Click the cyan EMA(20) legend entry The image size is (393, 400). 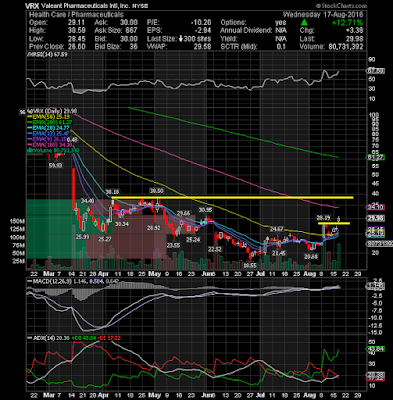click(49, 127)
